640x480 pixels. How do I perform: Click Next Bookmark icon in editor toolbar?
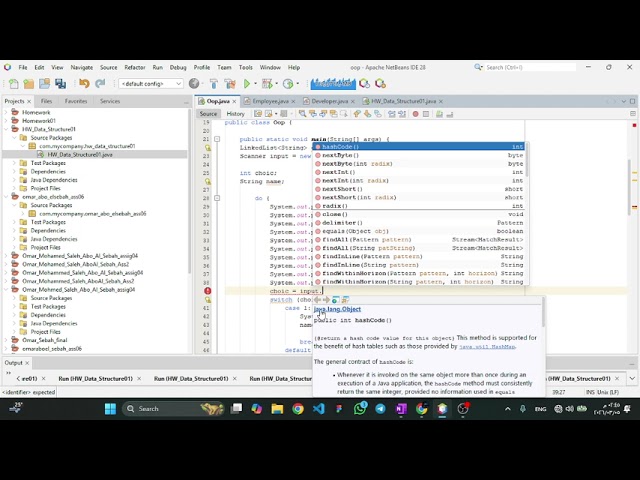[367, 114]
